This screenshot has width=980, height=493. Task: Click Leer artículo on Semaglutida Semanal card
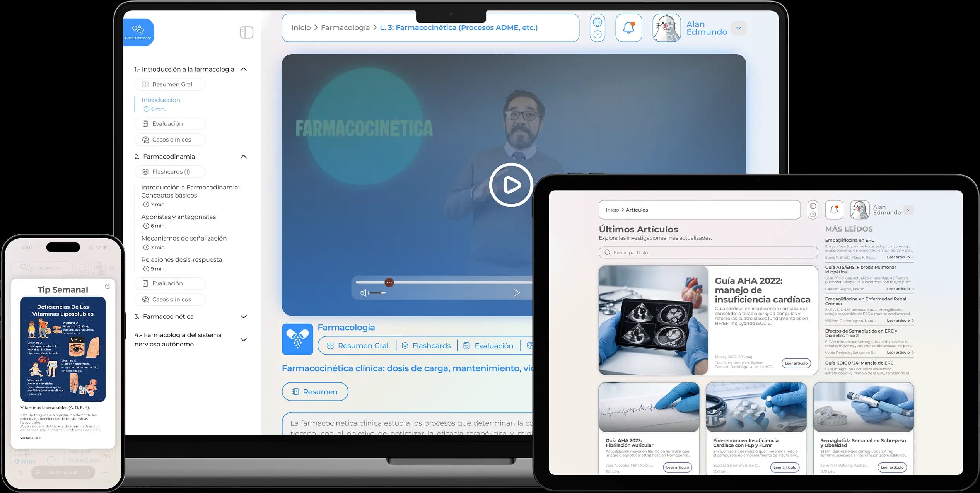tap(892, 467)
